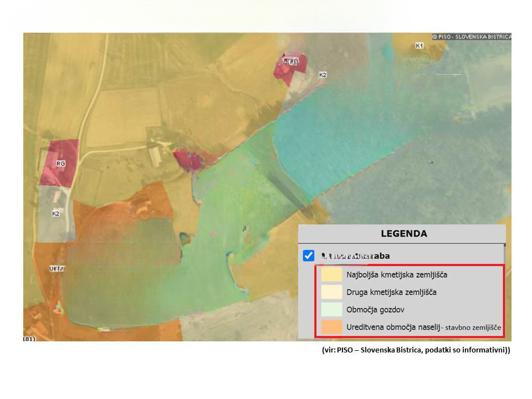Select the 'Območja gozdov' legend label
Viewport: 532px width, 399px height.
click(375, 310)
